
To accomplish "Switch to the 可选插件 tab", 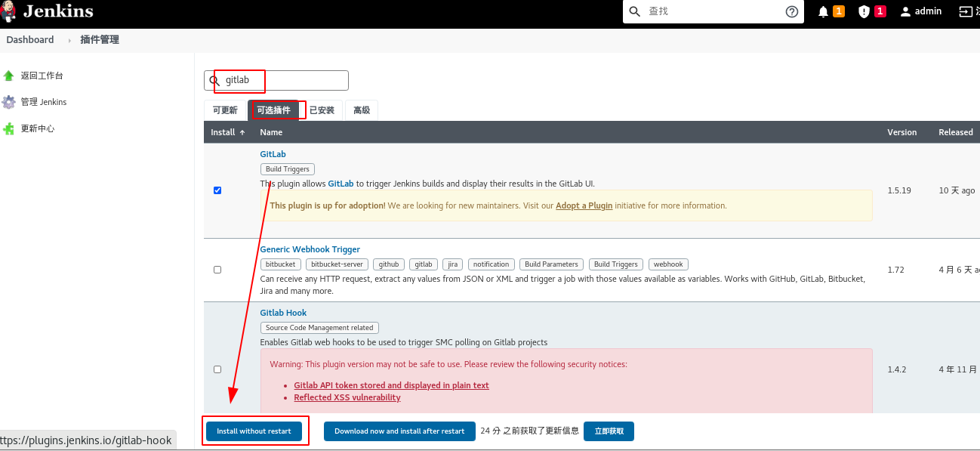I will [273, 110].
